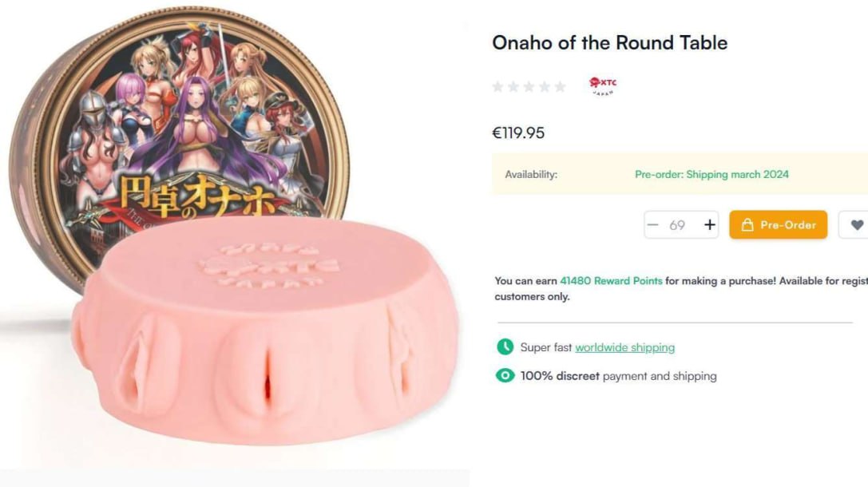
Task: Rate the product five stars
Action: 560,86
